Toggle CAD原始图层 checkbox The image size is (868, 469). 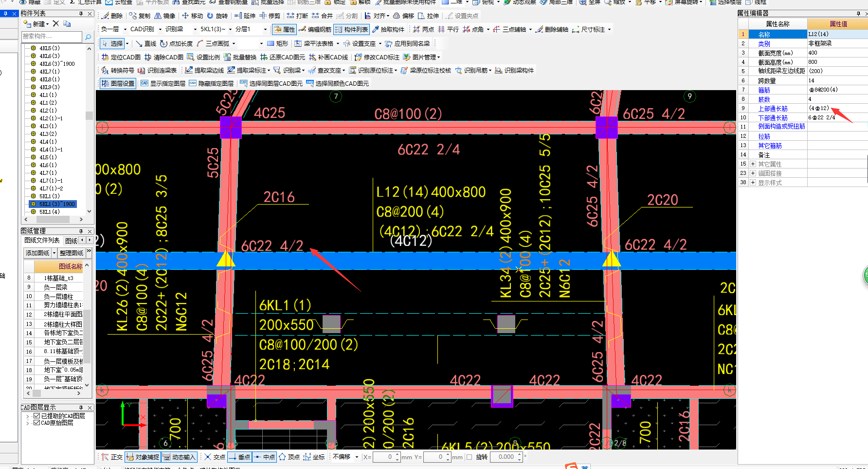(x=36, y=423)
